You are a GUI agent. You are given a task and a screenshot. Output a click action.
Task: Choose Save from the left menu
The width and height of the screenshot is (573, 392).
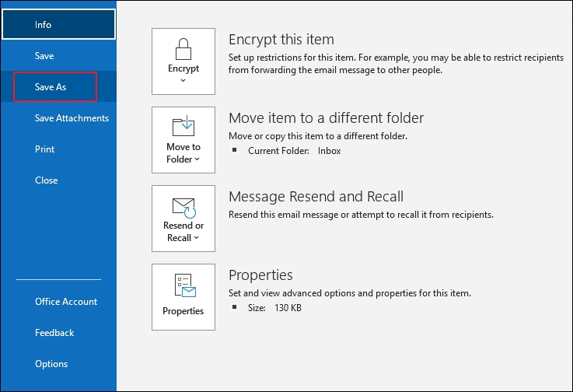(x=44, y=56)
